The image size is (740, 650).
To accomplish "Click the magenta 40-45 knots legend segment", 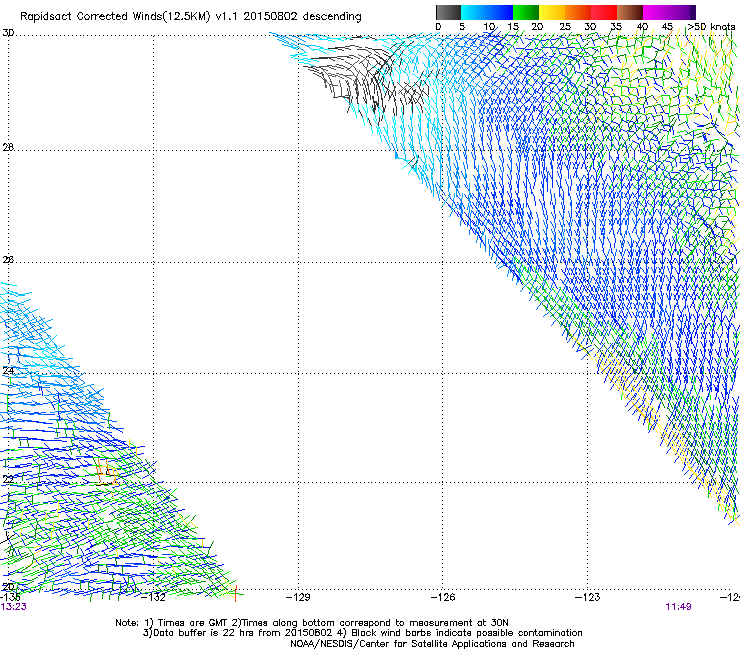I will click(x=656, y=12).
